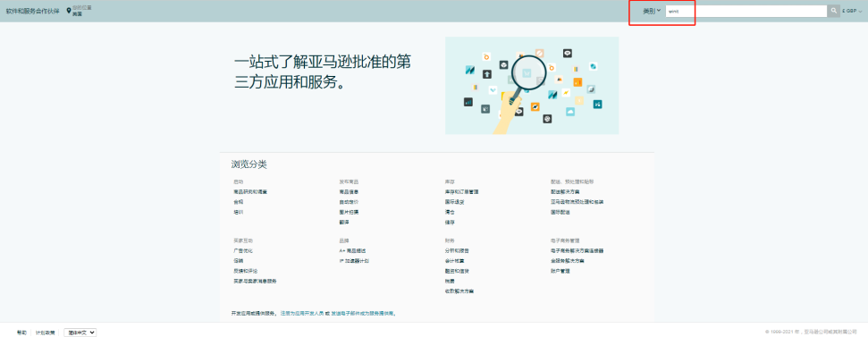This screenshot has height=337, width=868.
Task: Click the 计划政策 footer link
Action: 45,333
